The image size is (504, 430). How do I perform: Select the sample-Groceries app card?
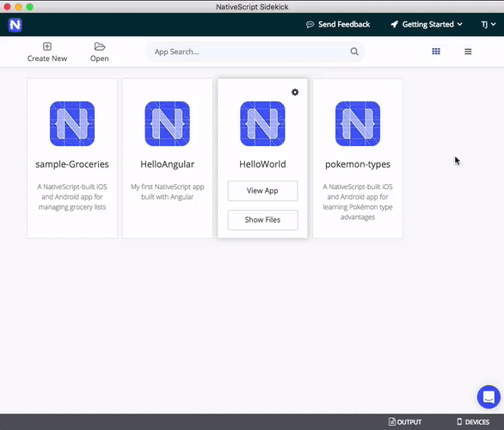tap(72, 158)
